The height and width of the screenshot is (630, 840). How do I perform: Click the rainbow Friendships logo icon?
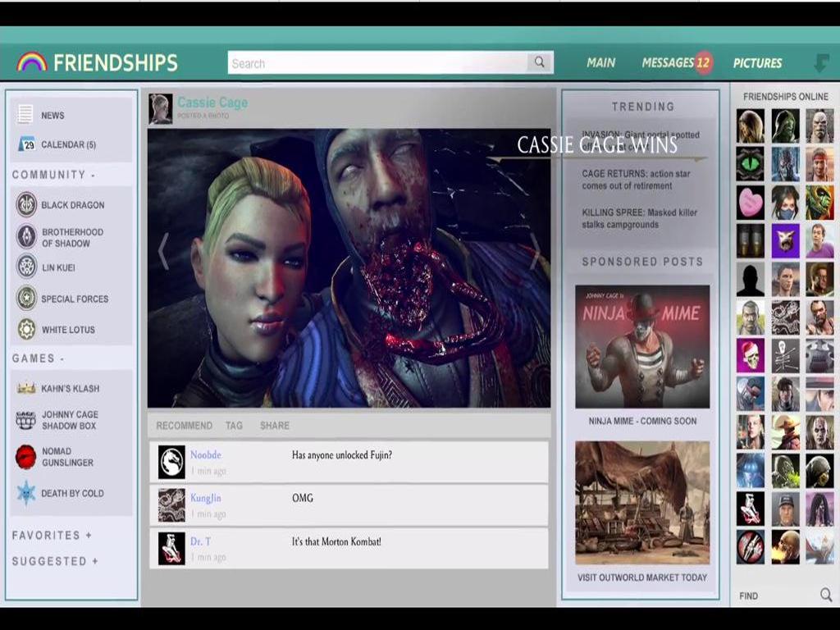pos(32,62)
